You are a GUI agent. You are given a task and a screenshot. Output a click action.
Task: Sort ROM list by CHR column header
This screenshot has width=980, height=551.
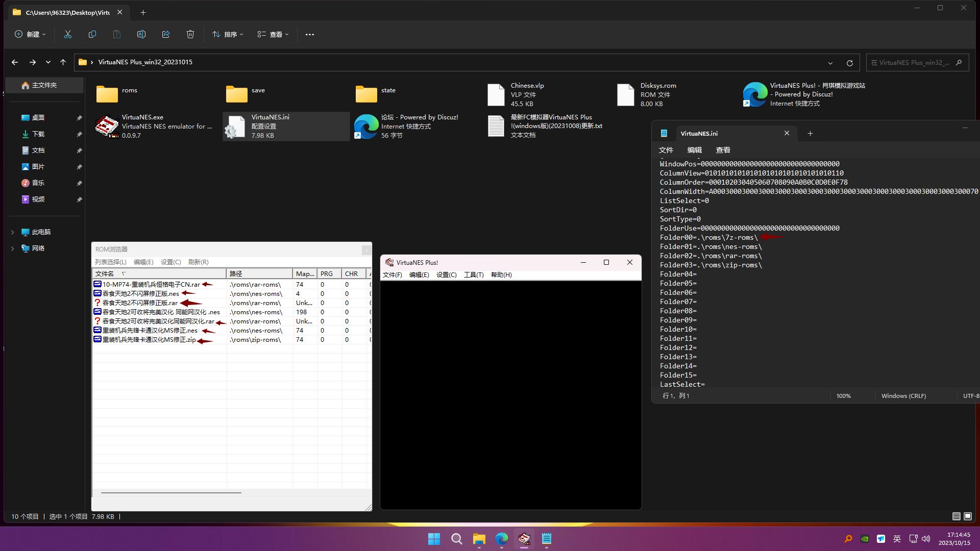point(354,274)
